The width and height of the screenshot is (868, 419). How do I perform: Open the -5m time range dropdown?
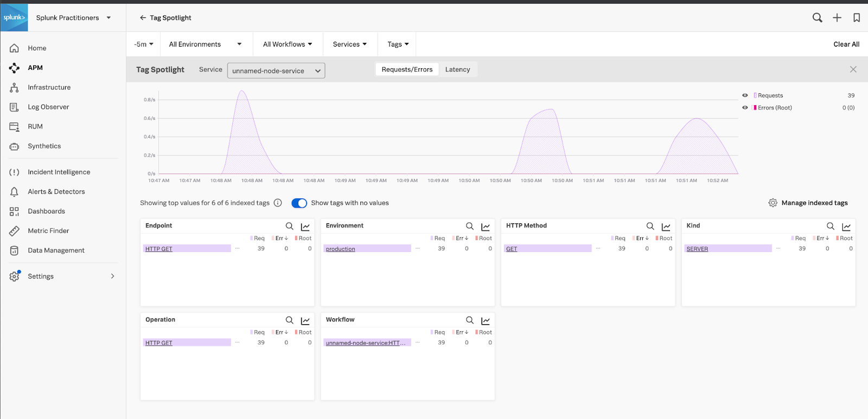144,44
